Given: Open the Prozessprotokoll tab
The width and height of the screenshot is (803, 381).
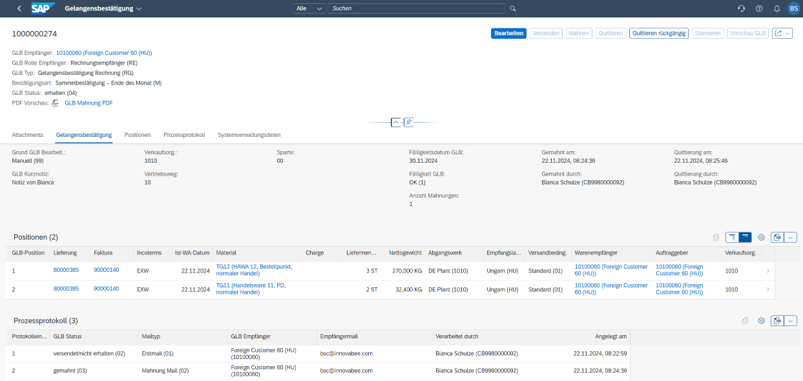Looking at the screenshot, I should coord(184,135).
